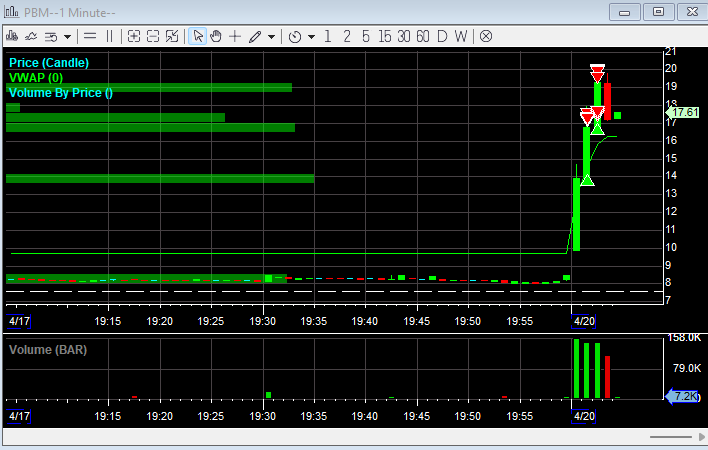708x450 pixels.
Task: Click the 4/20 date marker on volume axis
Action: [584, 416]
